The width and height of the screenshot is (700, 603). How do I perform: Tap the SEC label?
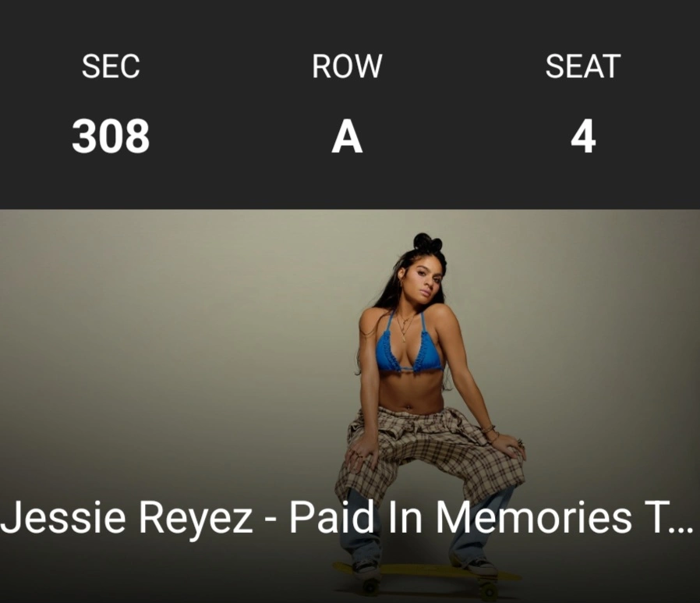[111, 67]
